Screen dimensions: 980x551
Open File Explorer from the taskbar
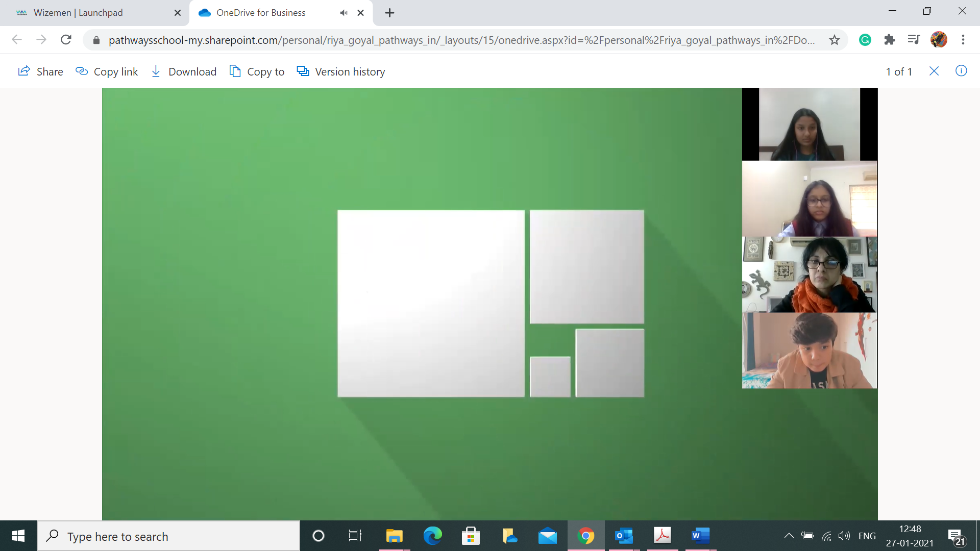[394, 536]
